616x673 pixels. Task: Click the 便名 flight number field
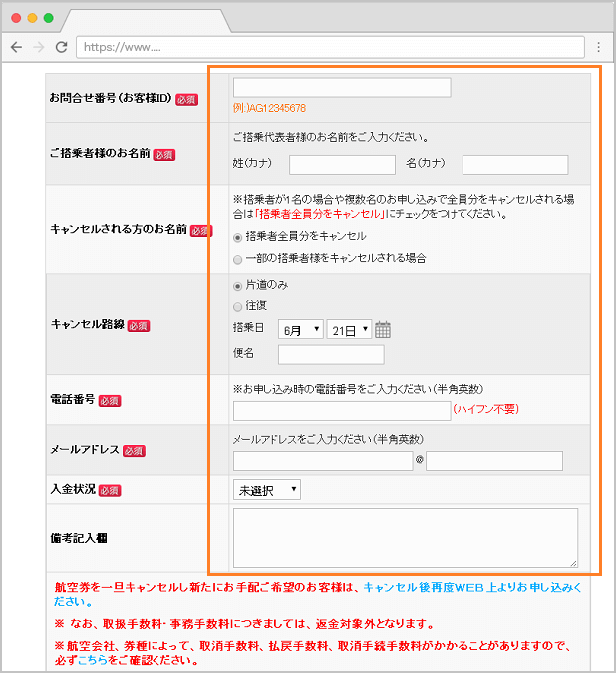331,354
